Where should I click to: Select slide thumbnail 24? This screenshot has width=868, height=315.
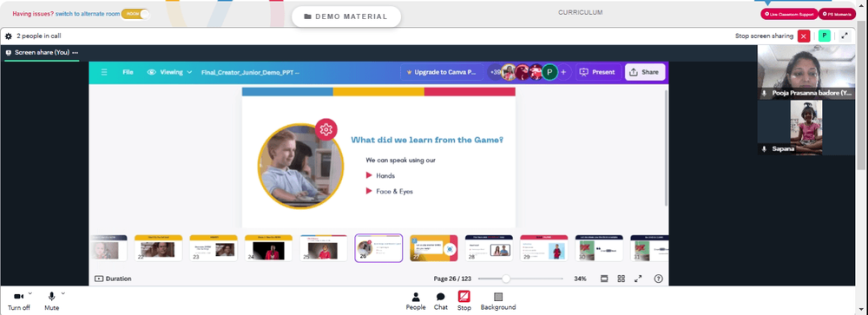(268, 248)
